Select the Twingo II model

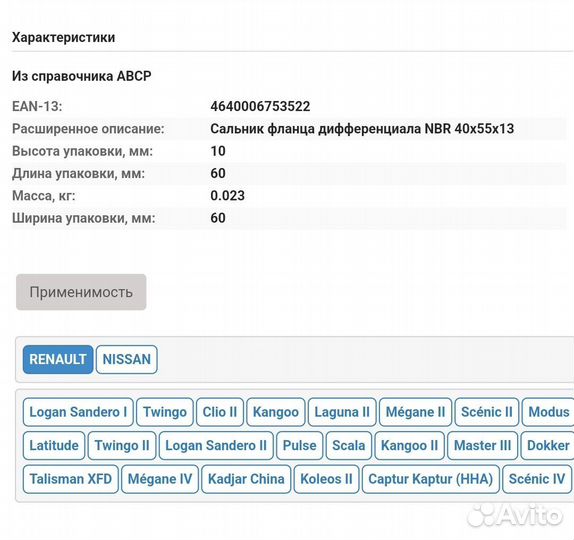pyautogui.click(x=122, y=446)
